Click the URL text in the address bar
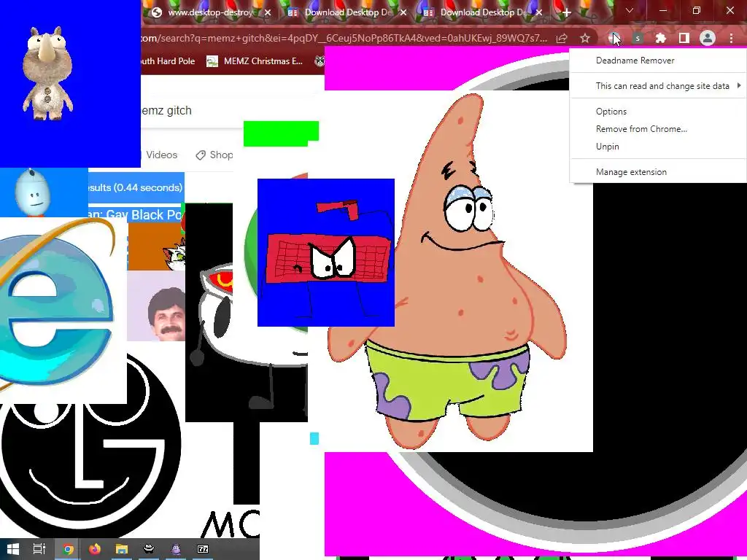The width and height of the screenshot is (747, 560). click(x=344, y=38)
